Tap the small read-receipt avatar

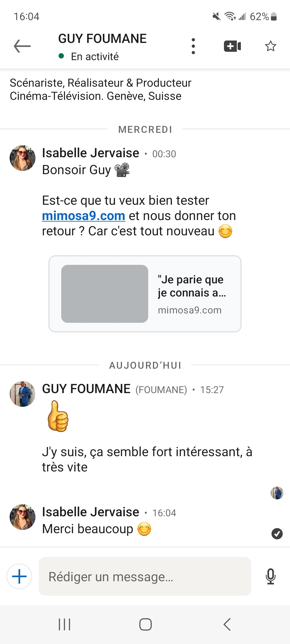pos(277,493)
